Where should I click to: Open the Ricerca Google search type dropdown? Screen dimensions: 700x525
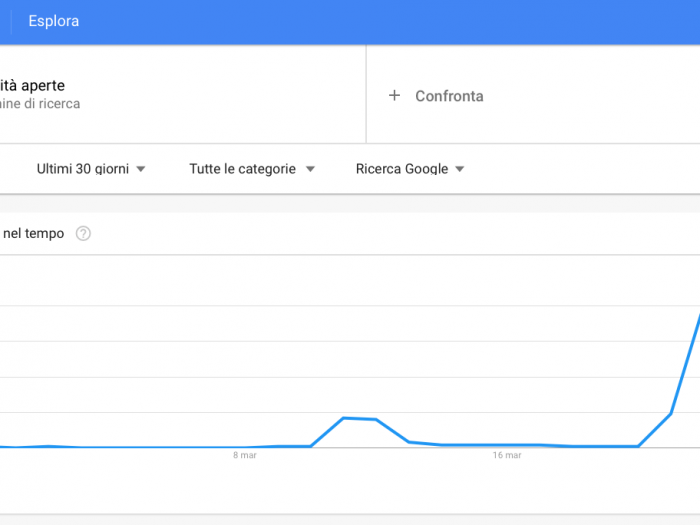[x=410, y=169]
